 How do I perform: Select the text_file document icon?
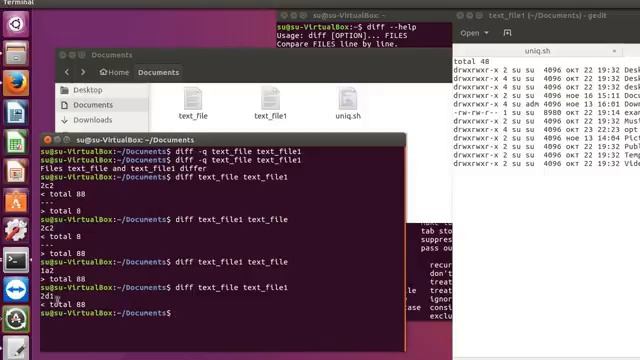point(193,103)
